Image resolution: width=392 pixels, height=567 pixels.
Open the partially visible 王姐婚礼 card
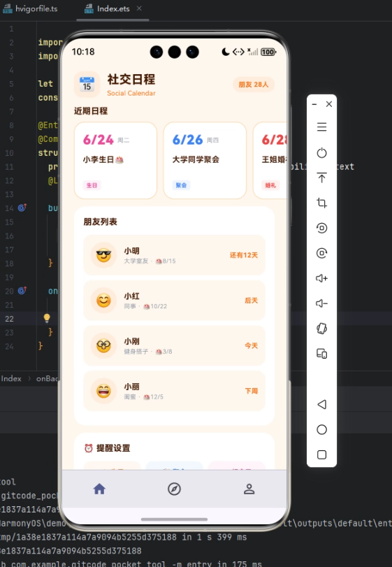pos(270,161)
